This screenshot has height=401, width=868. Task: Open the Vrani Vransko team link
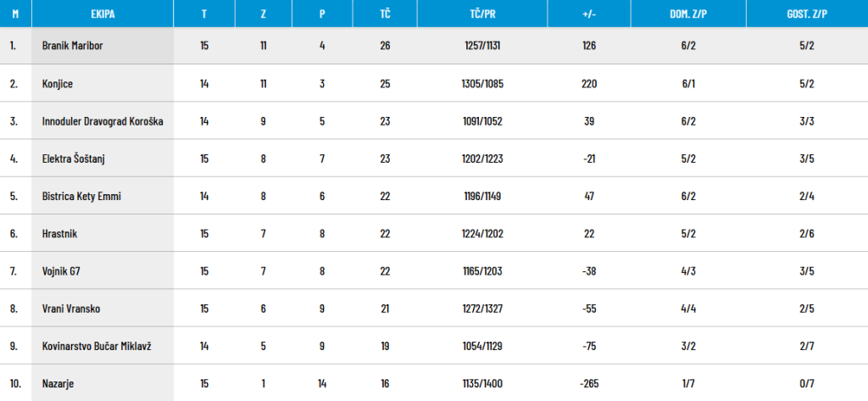pyautogui.click(x=71, y=309)
